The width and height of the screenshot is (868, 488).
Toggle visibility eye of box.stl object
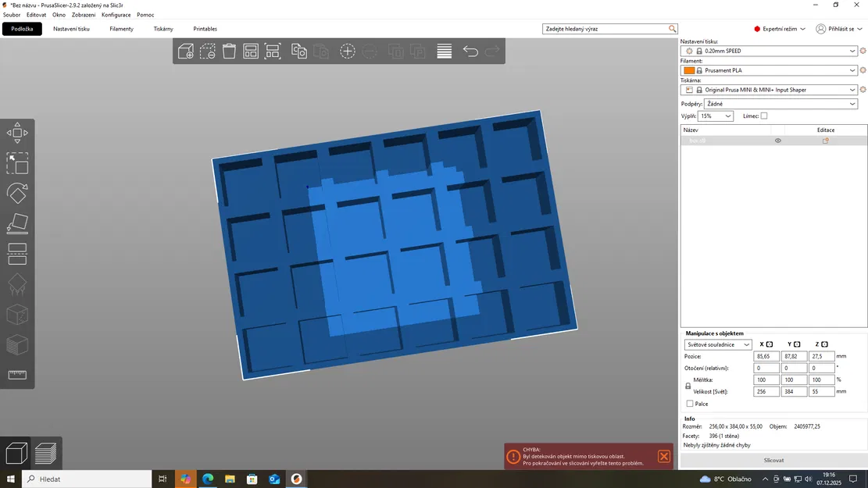778,141
